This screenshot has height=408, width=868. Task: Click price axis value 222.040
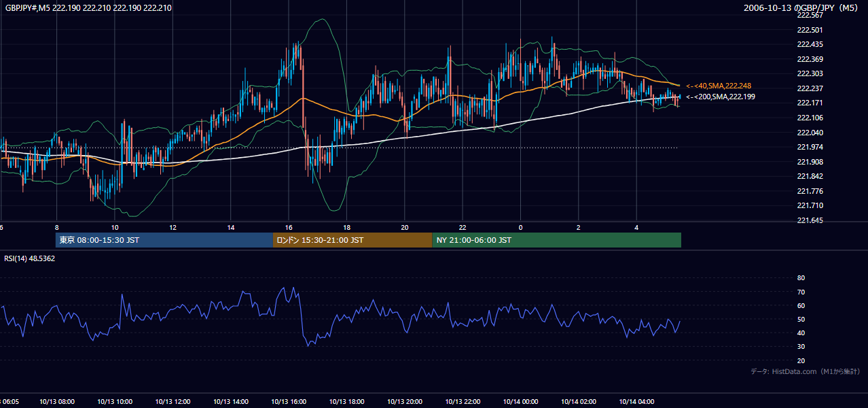810,133
